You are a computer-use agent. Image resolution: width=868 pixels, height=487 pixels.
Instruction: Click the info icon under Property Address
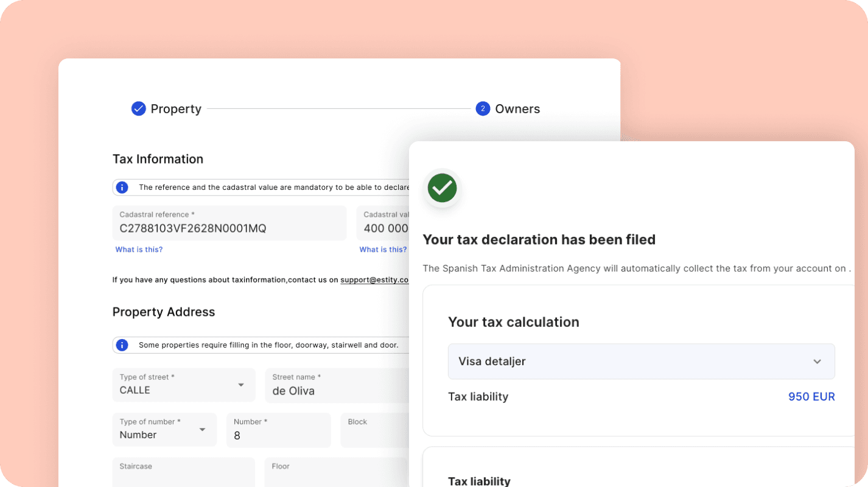122,345
